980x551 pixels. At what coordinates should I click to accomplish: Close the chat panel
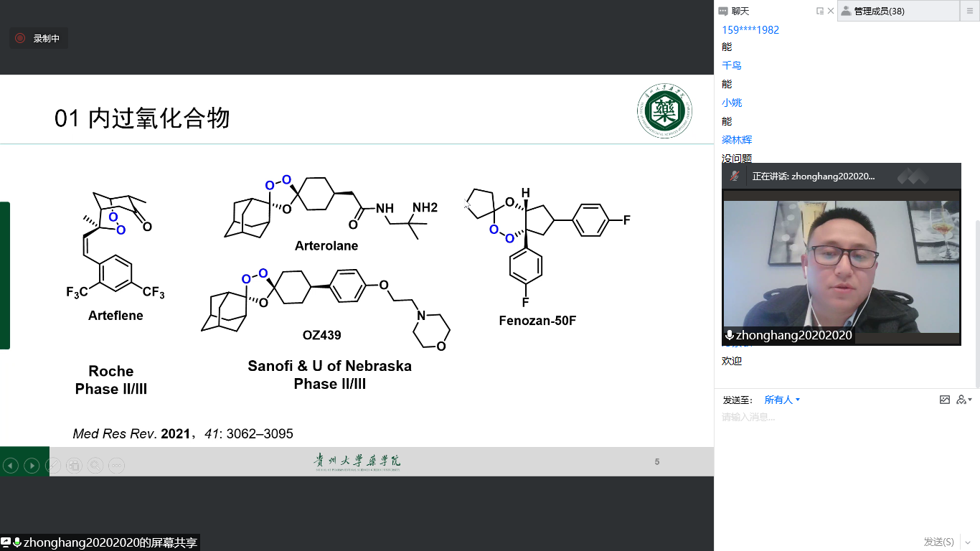(831, 11)
